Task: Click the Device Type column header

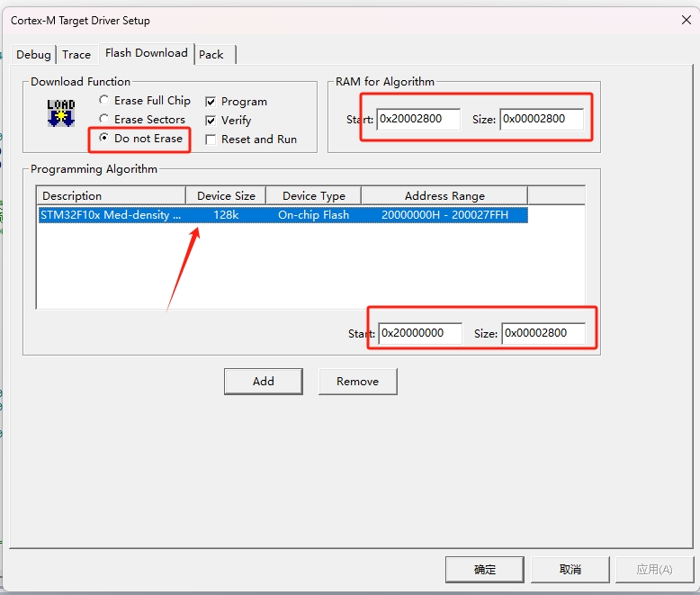Action: pyautogui.click(x=314, y=195)
